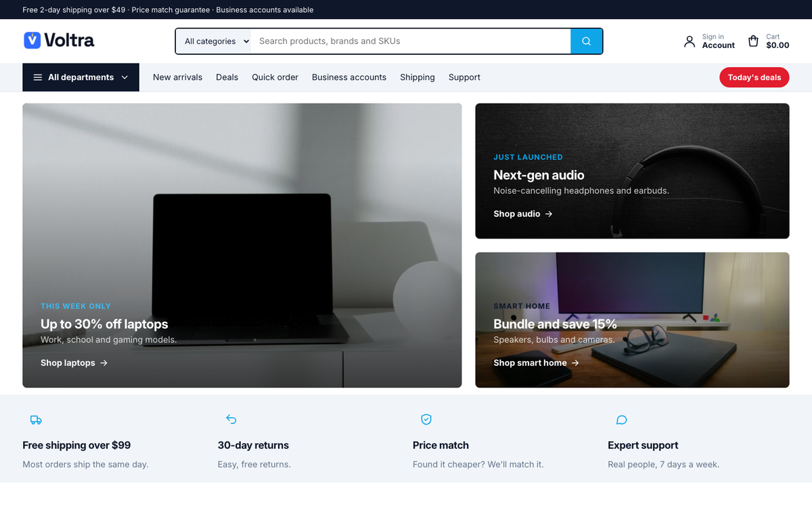Open Business accounts nav item
The height and width of the screenshot is (508, 812).
click(349, 77)
